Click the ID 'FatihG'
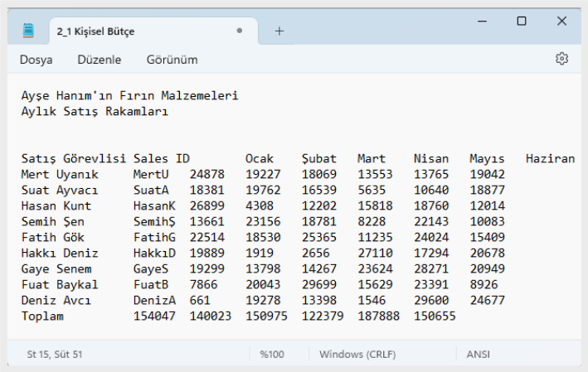The image size is (588, 372). pyautogui.click(x=154, y=237)
